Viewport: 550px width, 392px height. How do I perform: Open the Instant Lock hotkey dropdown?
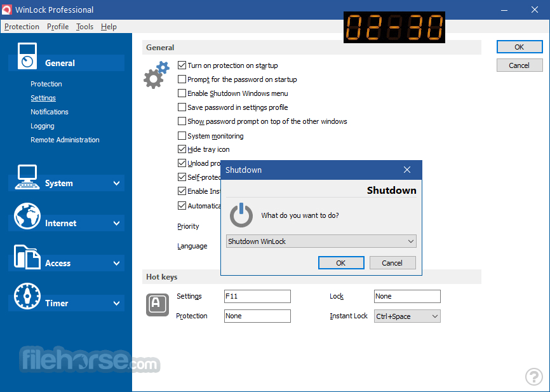pyautogui.click(x=407, y=316)
